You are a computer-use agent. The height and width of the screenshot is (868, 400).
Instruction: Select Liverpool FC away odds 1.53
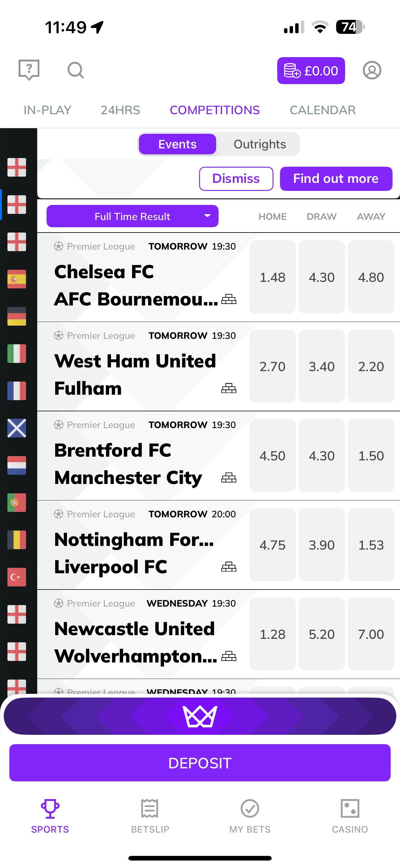coord(371,545)
